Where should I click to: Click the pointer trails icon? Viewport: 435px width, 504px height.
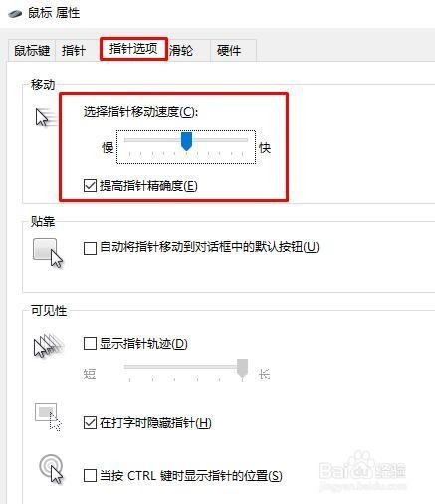pyautogui.click(x=49, y=346)
